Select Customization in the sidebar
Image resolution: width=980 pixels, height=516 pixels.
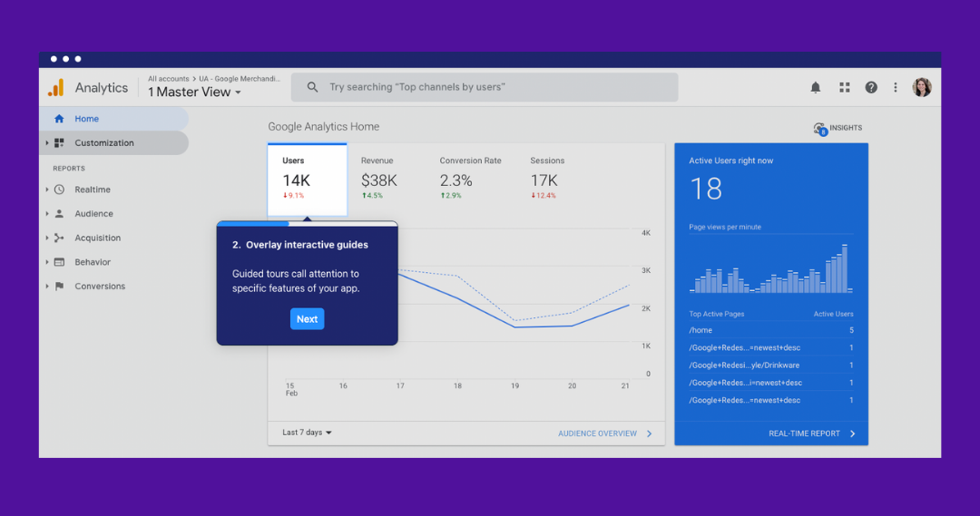[x=113, y=143]
